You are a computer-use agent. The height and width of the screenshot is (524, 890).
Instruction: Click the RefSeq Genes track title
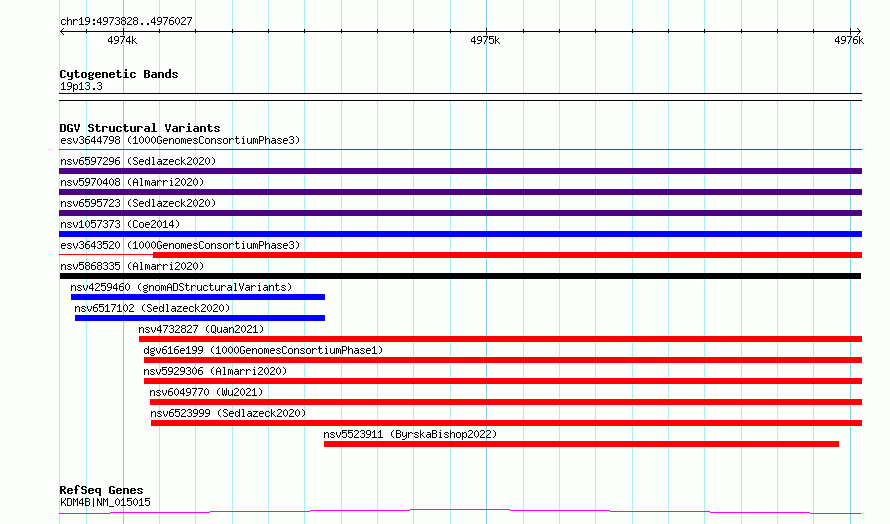pos(101,490)
